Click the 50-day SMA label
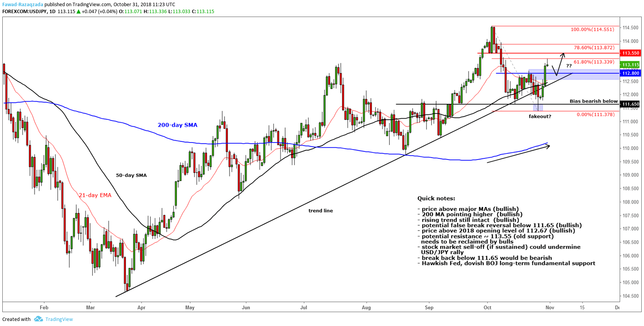644x326 pixels. click(x=131, y=175)
